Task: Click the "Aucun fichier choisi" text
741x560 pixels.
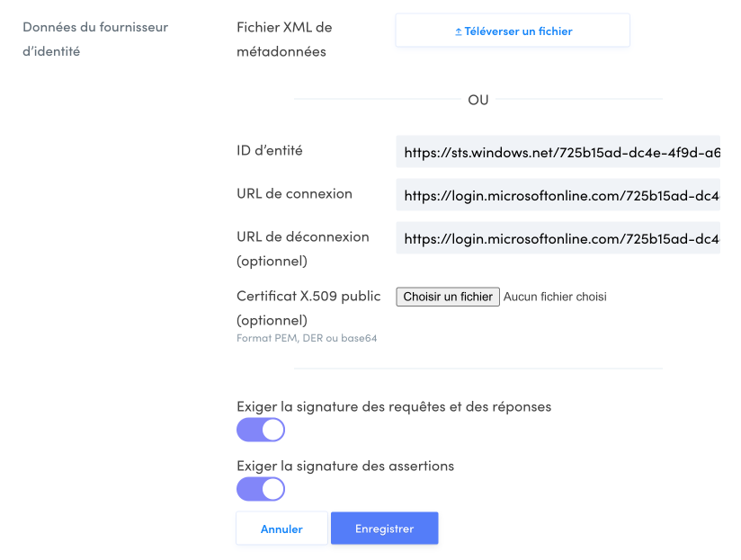Action: tap(555, 297)
